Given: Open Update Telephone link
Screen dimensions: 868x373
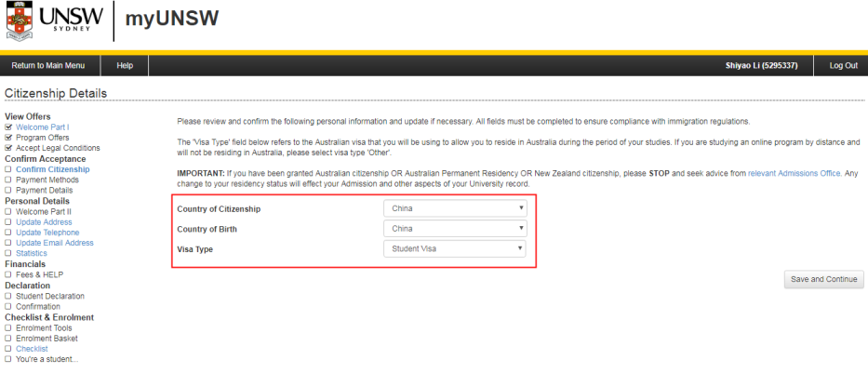Looking at the screenshot, I should pos(47,233).
